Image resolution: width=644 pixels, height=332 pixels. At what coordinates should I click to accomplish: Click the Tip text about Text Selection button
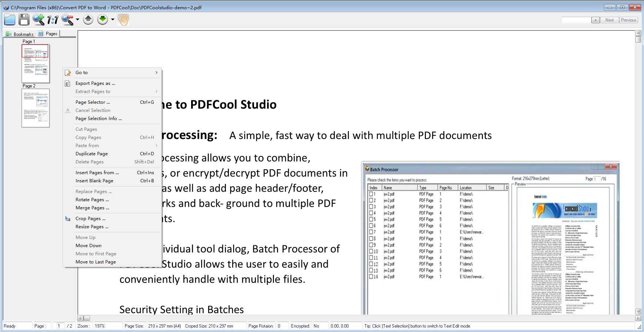417,326
